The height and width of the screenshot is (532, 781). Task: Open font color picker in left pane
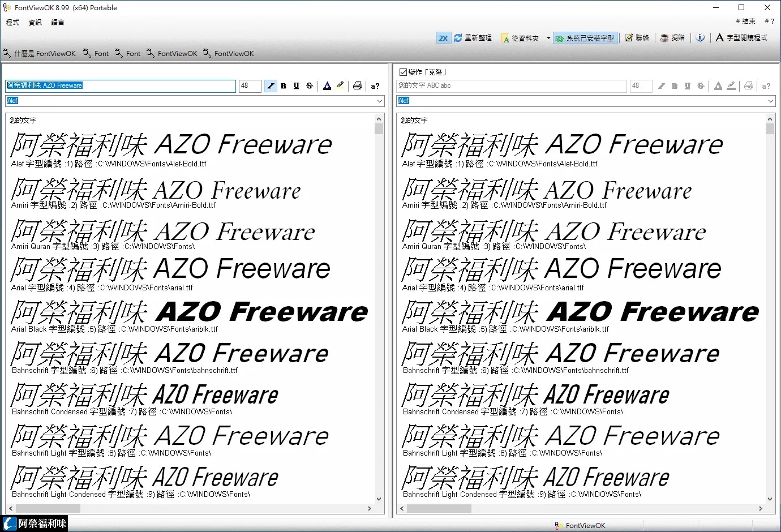(x=327, y=86)
